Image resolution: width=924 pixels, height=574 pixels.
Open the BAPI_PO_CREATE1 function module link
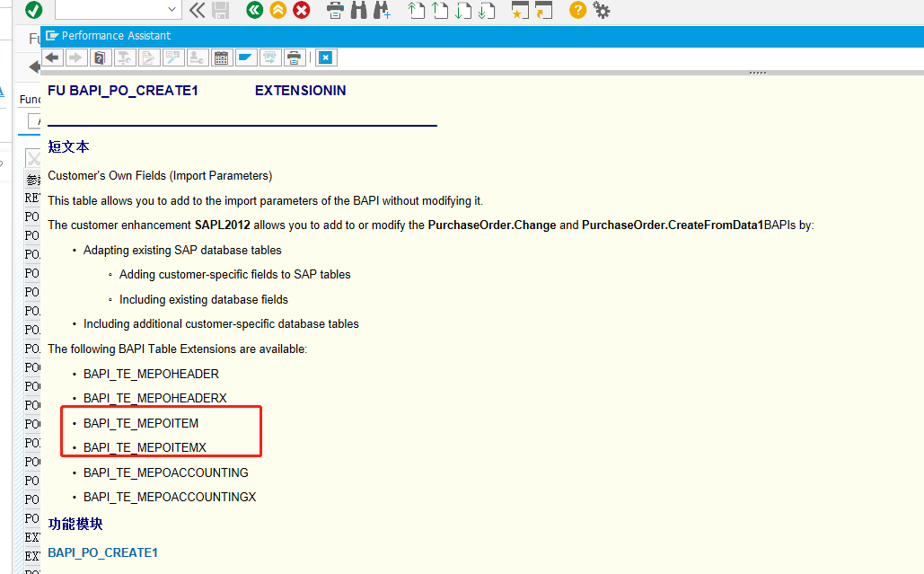click(102, 552)
